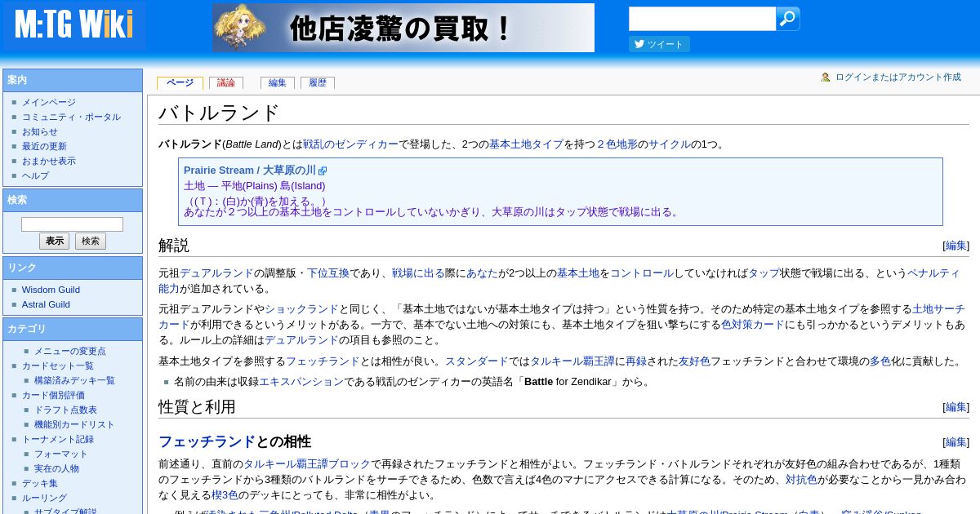980x514 pixels.
Task: Select the ページ tab
Action: pos(180,82)
